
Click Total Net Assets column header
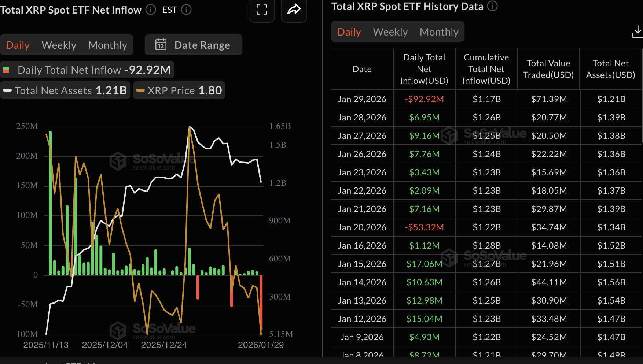pyautogui.click(x=610, y=69)
